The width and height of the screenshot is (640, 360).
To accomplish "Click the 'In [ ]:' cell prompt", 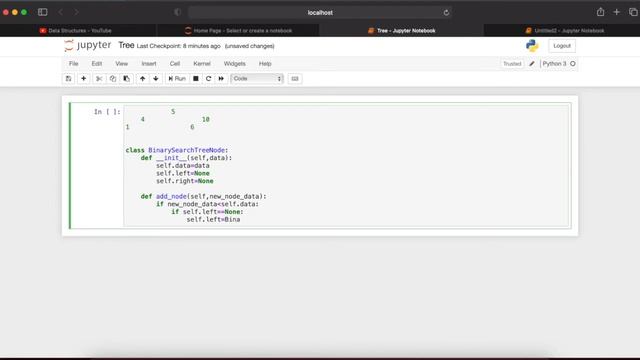I will coord(107,111).
